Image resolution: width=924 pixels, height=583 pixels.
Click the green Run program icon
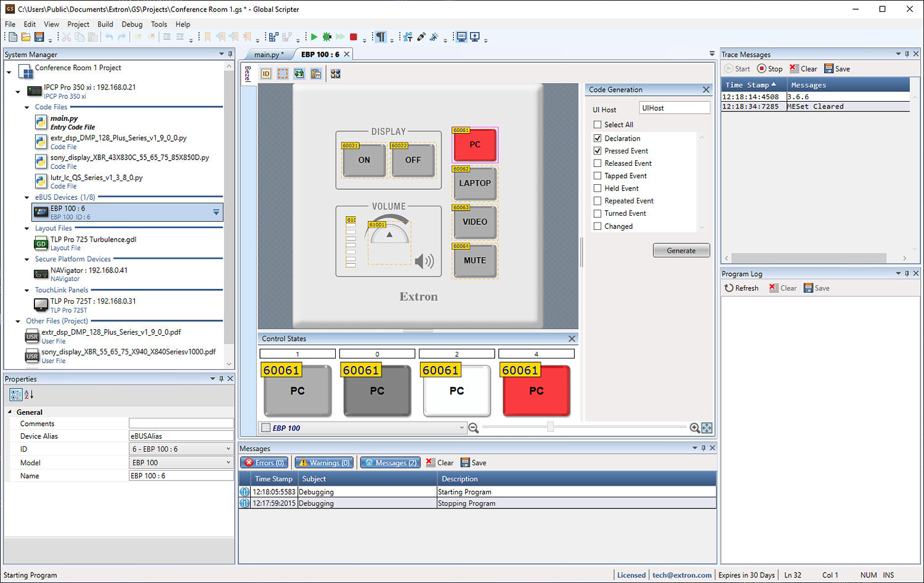pyautogui.click(x=314, y=37)
